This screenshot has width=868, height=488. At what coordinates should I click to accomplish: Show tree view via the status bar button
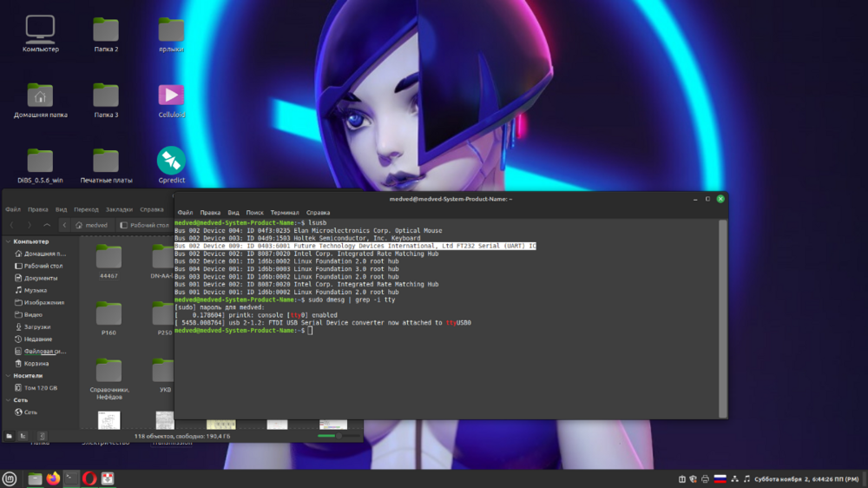[23, 437]
